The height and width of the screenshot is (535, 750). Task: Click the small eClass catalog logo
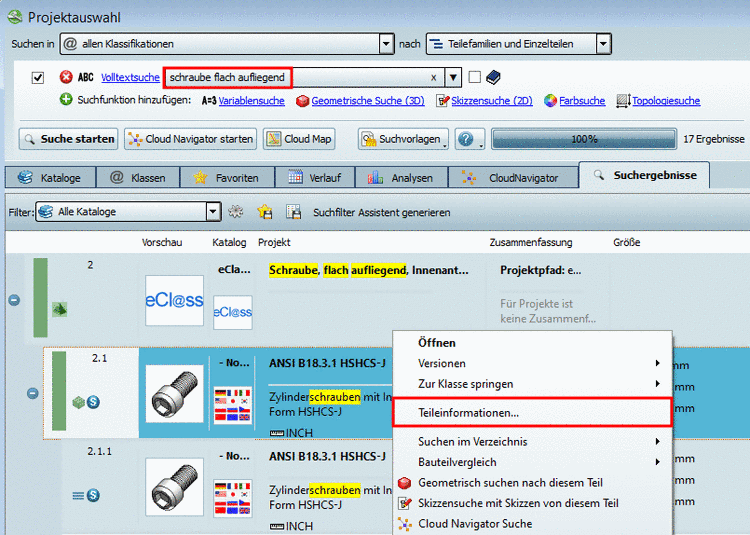(232, 312)
